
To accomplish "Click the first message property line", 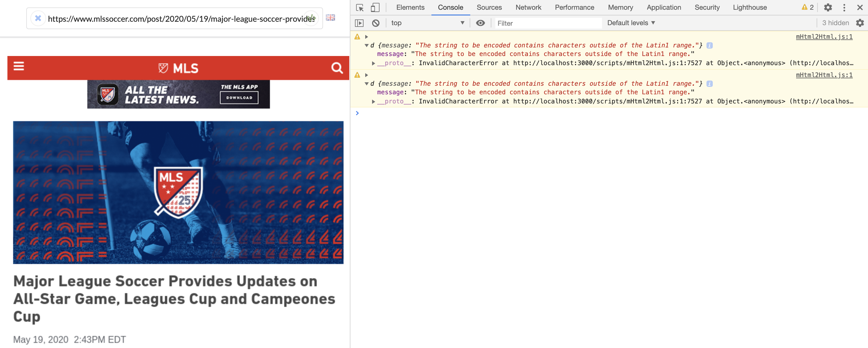I will point(536,54).
